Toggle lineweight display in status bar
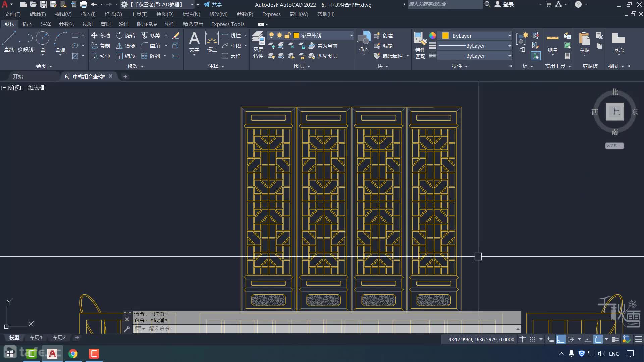This screenshot has height=362, width=644. point(615,339)
